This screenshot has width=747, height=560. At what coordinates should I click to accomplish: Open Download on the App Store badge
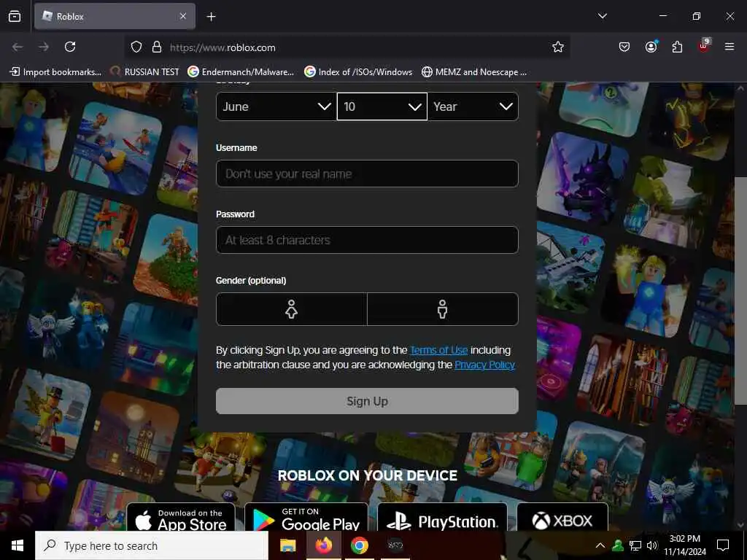181,518
